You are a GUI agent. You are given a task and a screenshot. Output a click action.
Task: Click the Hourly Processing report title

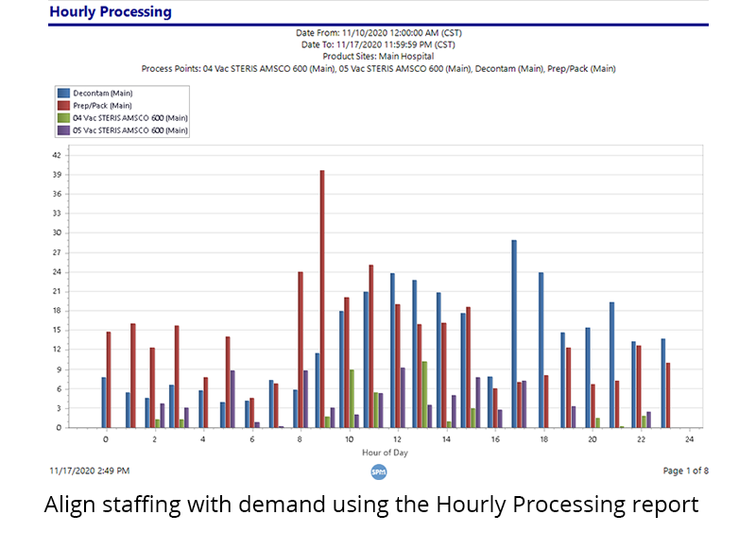coord(111,11)
